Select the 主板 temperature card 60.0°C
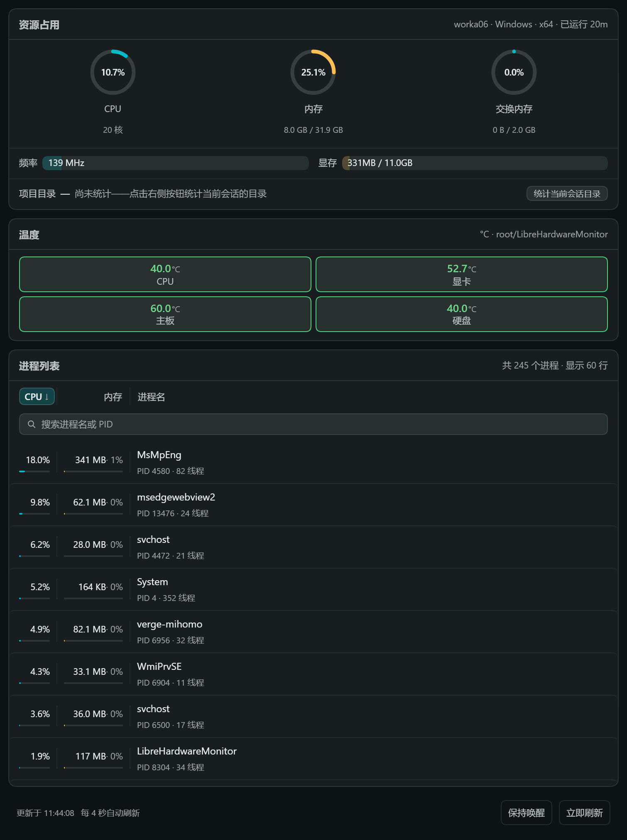627x840 pixels. [x=165, y=314]
